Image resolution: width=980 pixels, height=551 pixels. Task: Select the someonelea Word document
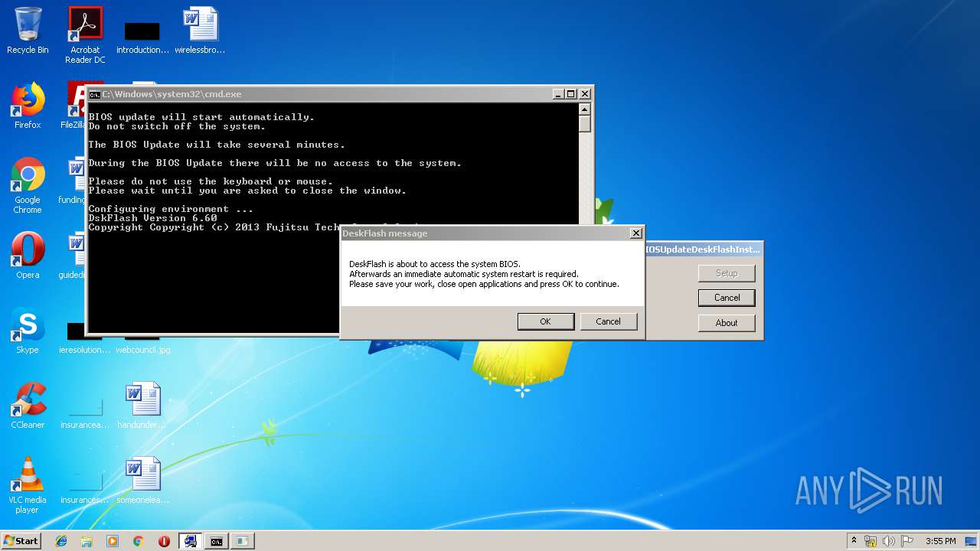click(142, 481)
